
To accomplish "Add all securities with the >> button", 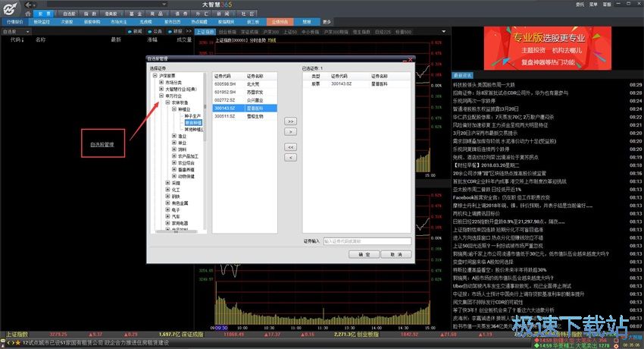I will pyautogui.click(x=290, y=121).
